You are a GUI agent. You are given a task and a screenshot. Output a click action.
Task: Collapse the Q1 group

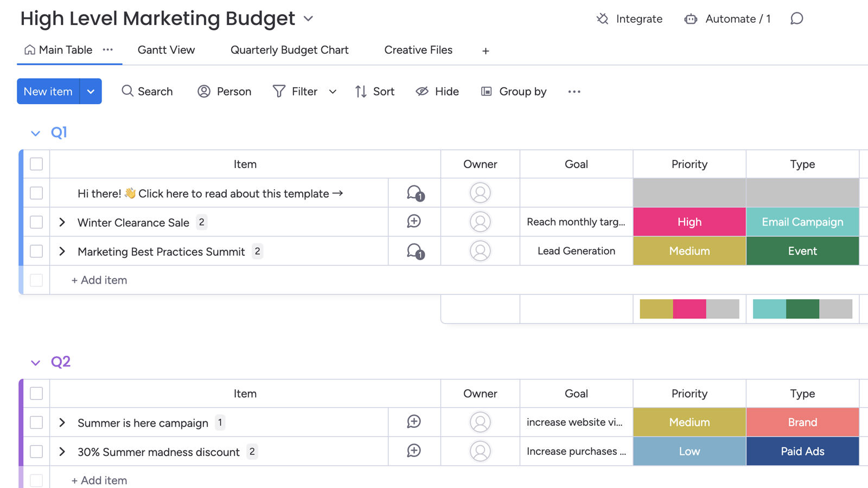36,133
